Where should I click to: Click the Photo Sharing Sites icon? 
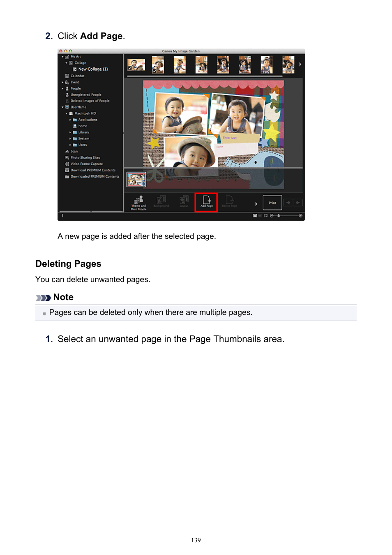pos(67,157)
